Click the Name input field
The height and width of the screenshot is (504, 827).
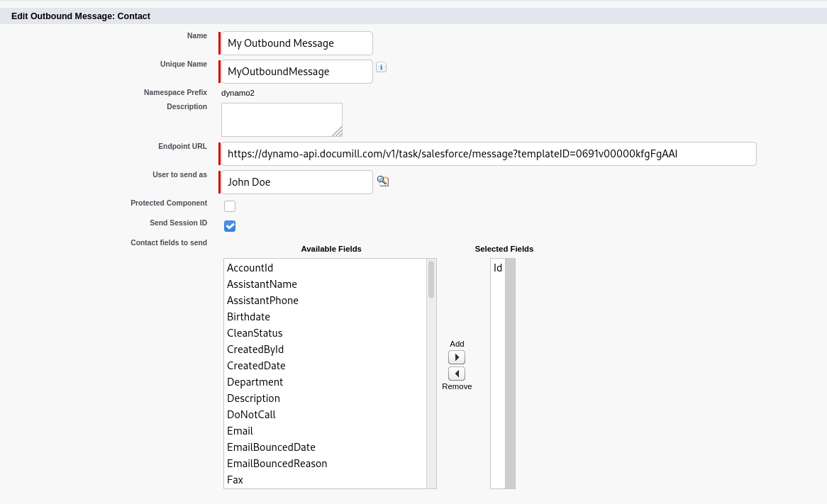pyautogui.click(x=296, y=43)
